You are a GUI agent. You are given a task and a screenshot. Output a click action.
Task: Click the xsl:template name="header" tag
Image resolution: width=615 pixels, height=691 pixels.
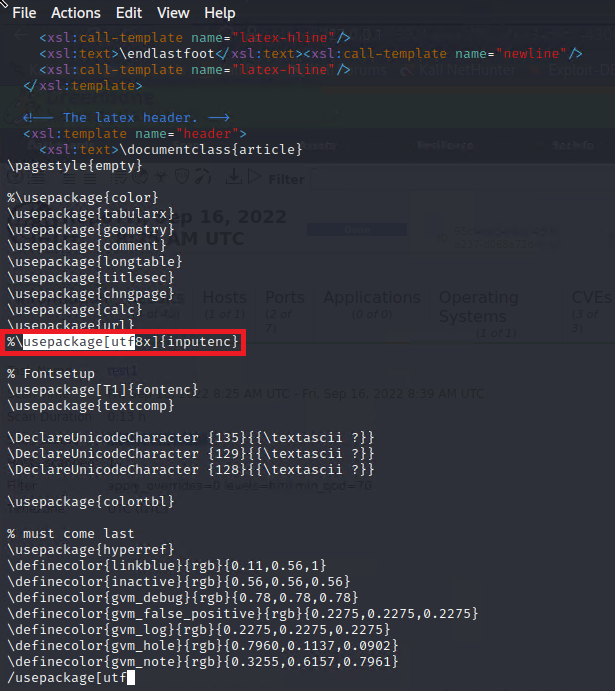coord(134,133)
